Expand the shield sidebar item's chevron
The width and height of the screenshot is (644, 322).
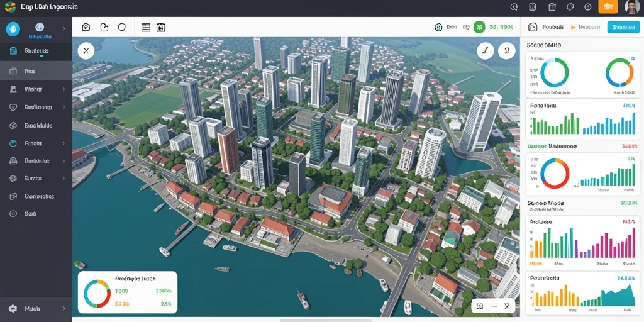pos(64,107)
